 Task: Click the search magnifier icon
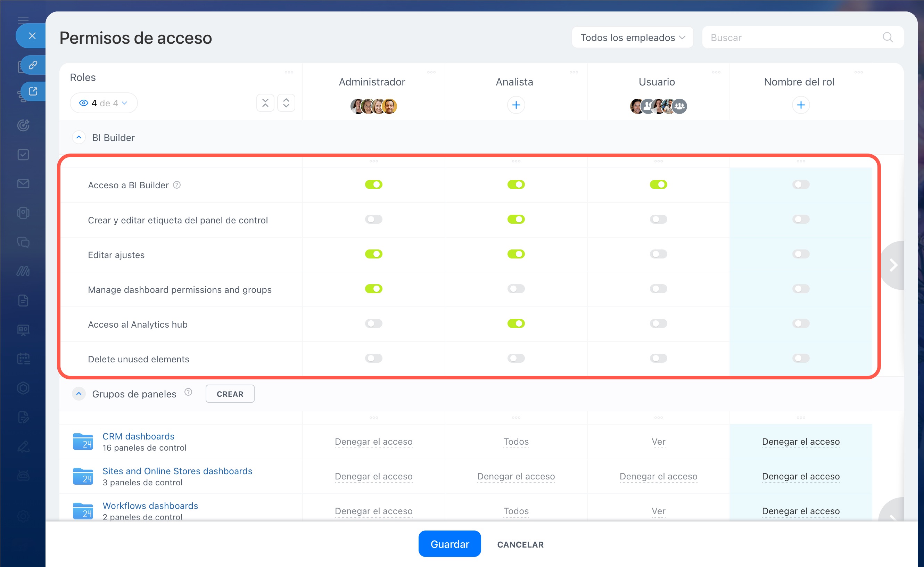(x=887, y=38)
